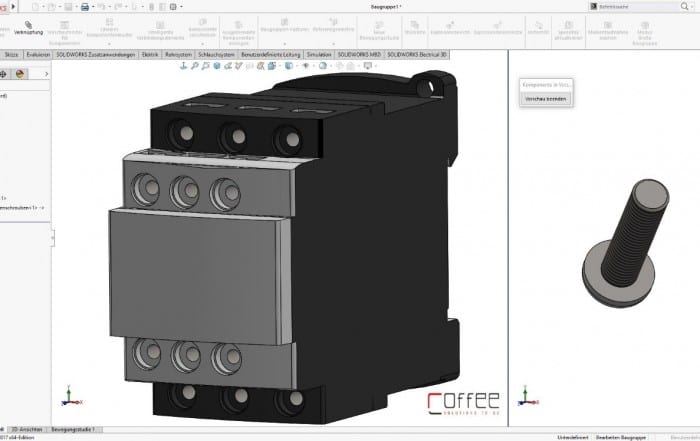The image size is (700, 441).
Task: Click the Section View cube icon
Action: click(217, 66)
